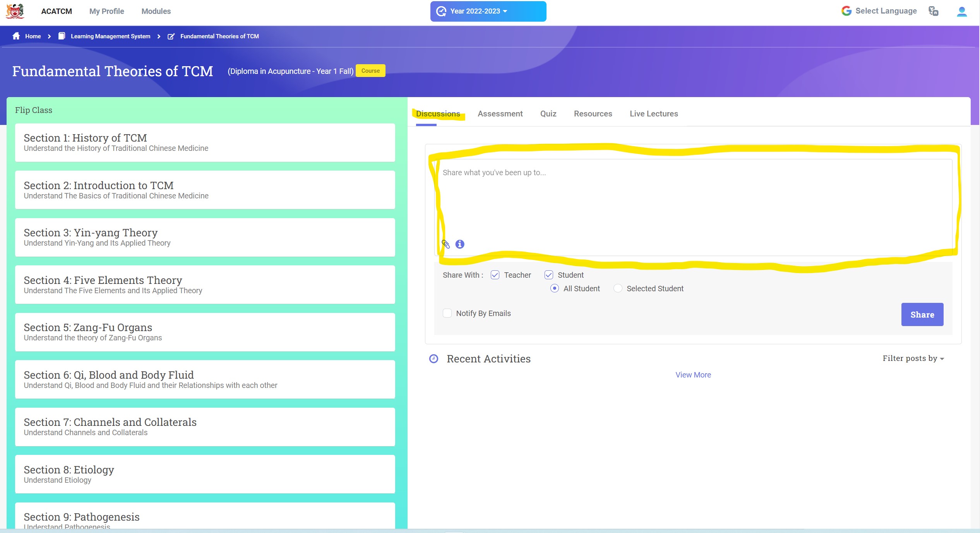Click the Google G logo icon
The height and width of the screenshot is (533, 980).
[x=846, y=11]
